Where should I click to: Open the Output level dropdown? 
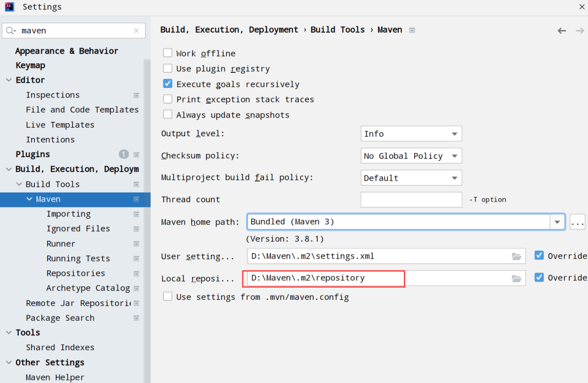tap(411, 134)
